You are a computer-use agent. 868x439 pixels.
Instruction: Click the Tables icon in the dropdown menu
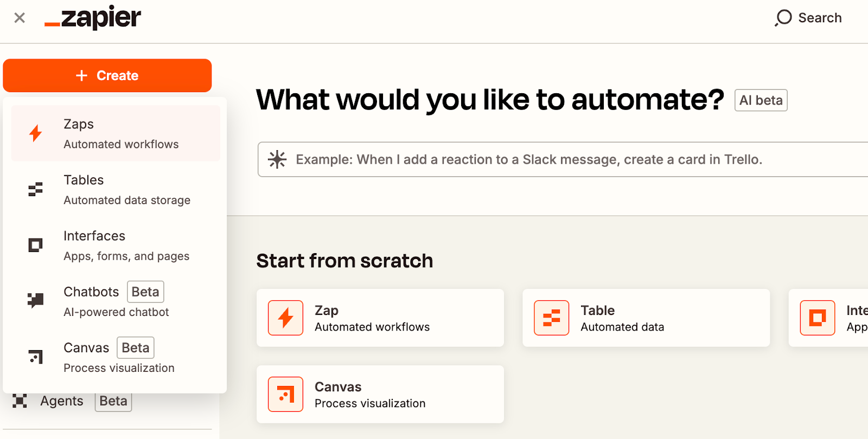pos(36,190)
